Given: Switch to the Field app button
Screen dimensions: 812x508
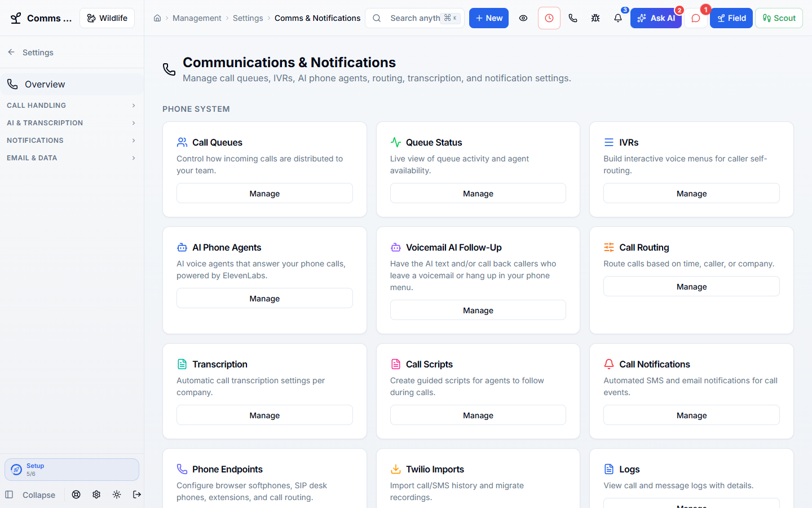Looking at the screenshot, I should click(731, 18).
